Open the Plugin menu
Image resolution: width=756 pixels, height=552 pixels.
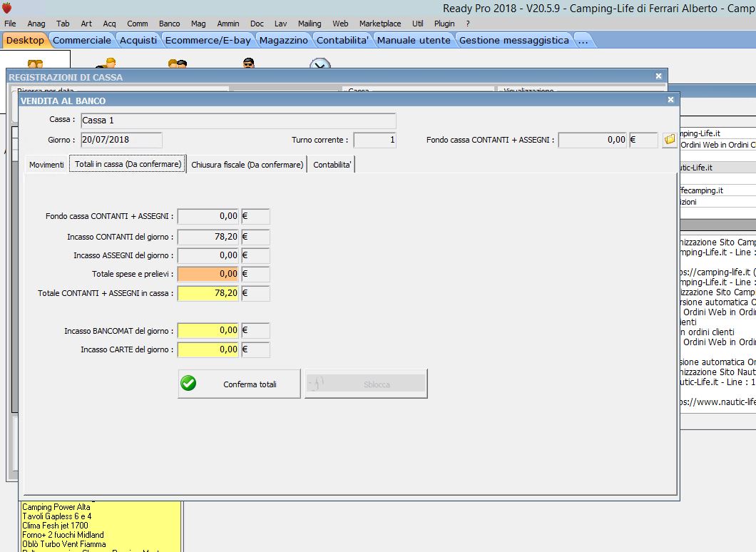[x=444, y=24]
